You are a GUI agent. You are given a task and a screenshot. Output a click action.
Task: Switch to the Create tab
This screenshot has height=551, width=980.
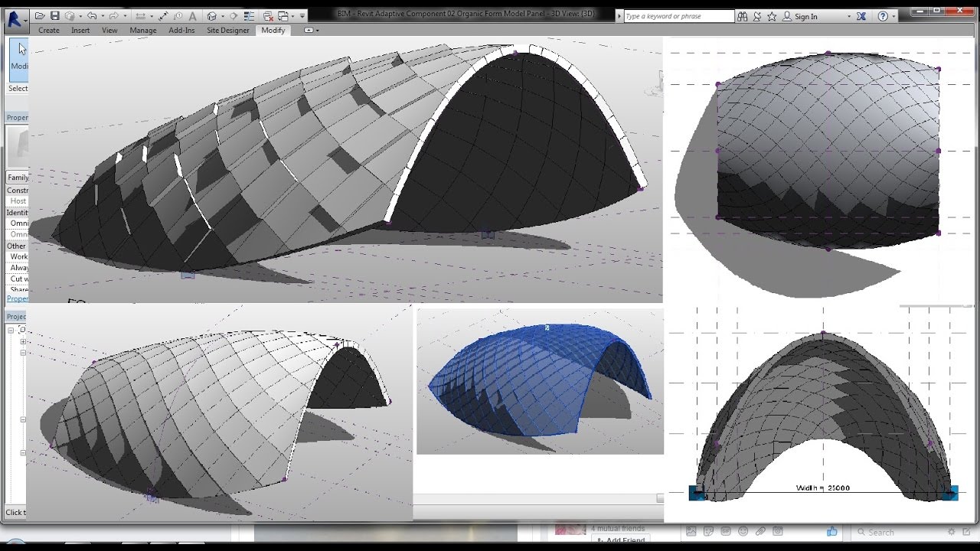(x=49, y=31)
